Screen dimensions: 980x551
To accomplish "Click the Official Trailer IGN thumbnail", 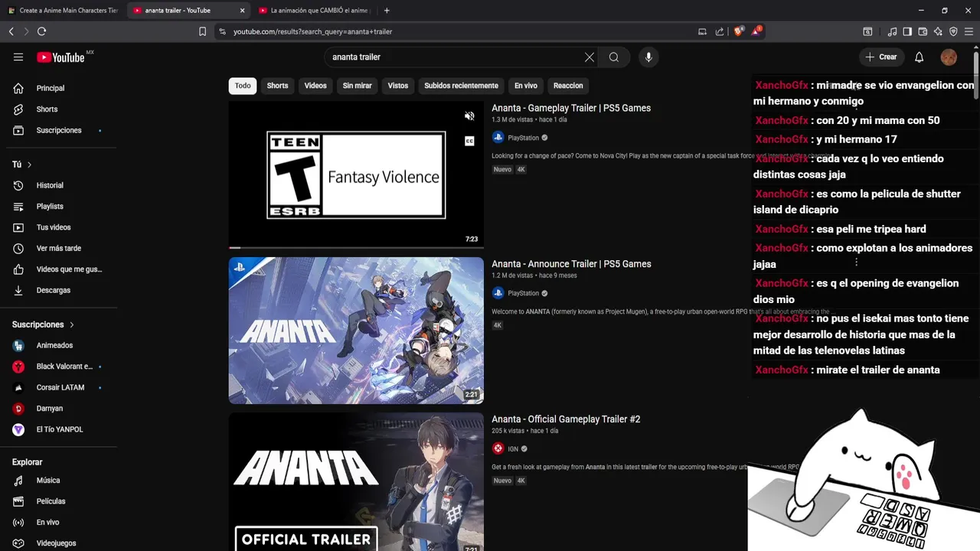I will (356, 482).
